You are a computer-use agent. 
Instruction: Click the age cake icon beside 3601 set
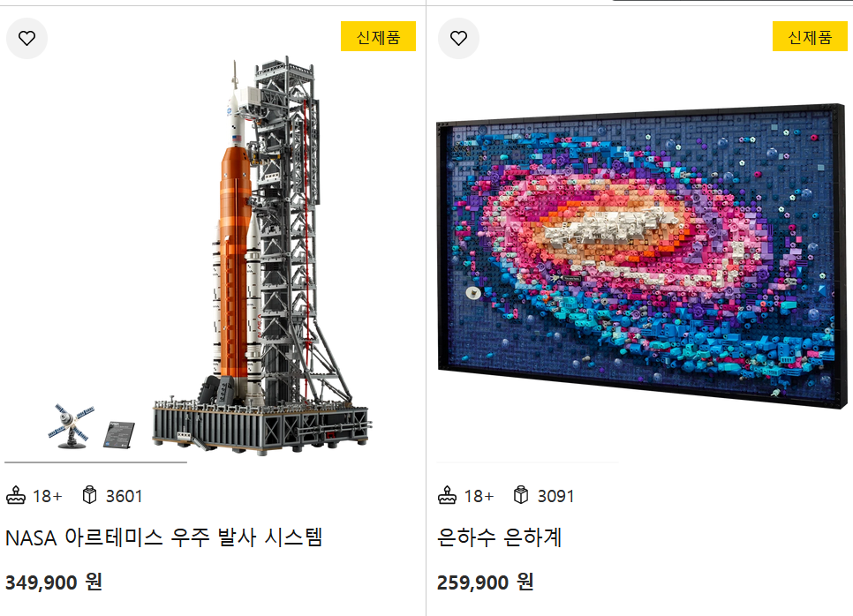coord(16,495)
